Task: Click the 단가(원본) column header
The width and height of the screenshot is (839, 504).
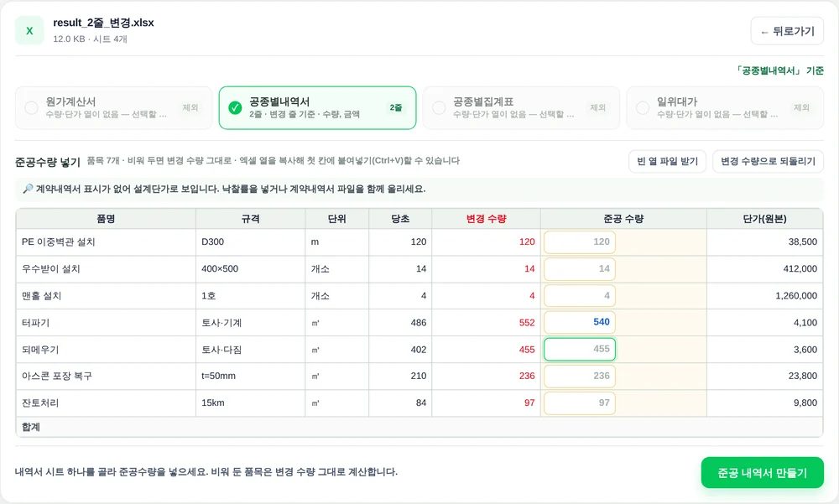Action: pos(764,218)
